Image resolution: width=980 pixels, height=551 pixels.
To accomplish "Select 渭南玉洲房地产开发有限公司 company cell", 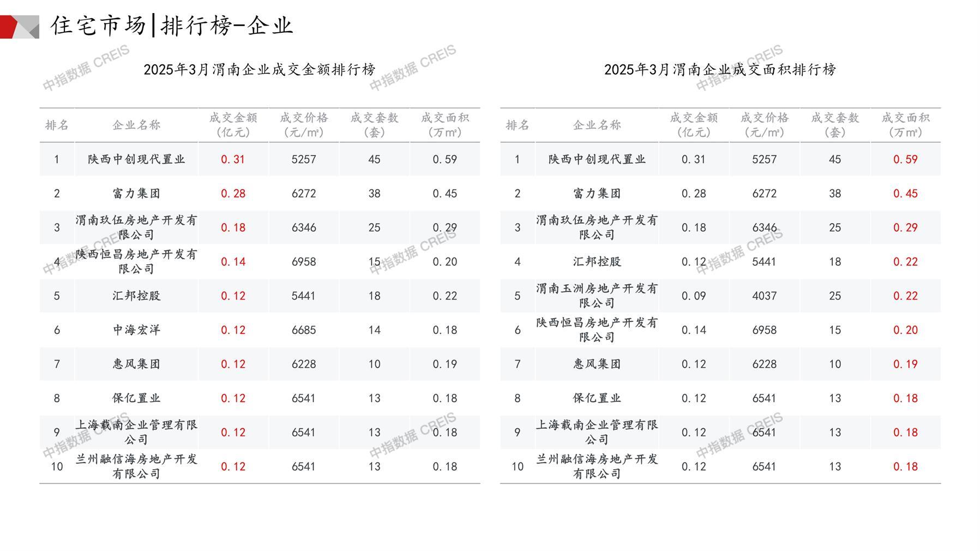I will click(597, 296).
